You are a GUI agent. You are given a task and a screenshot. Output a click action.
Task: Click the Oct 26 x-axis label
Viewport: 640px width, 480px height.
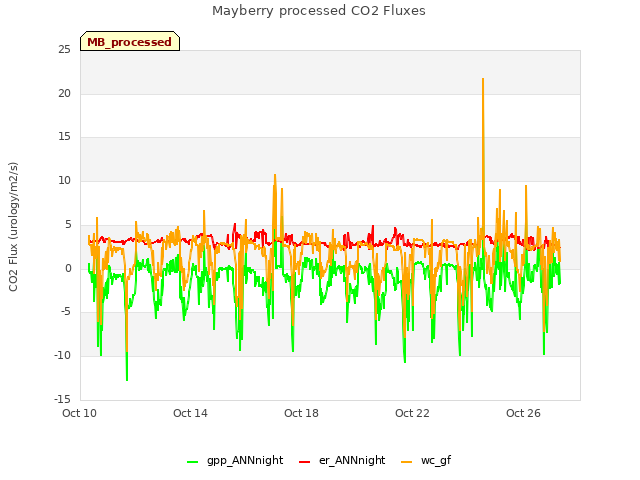(523, 413)
